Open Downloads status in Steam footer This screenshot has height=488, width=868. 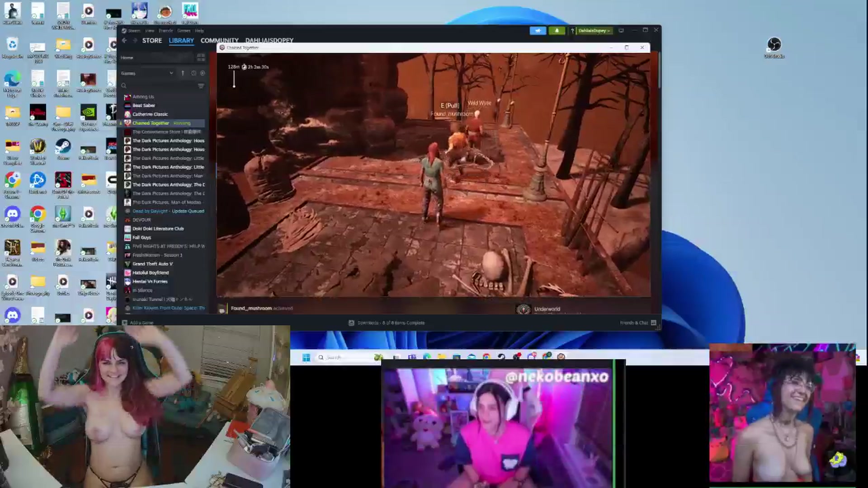point(387,323)
